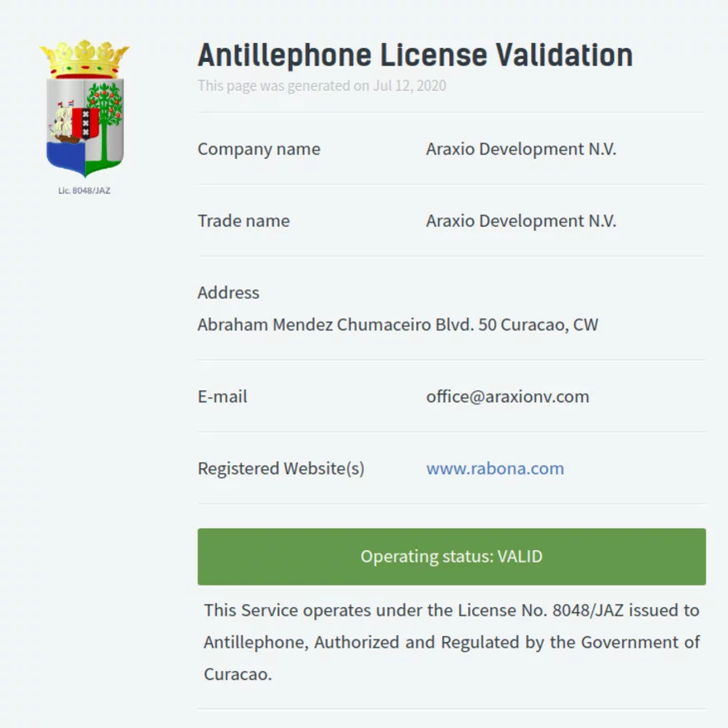Open the www.rabona.com link

(x=495, y=468)
